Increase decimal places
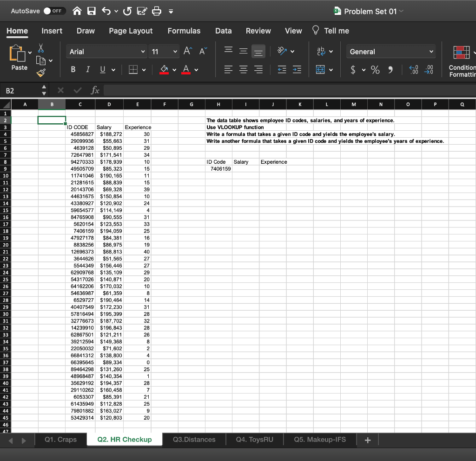Viewport: 476px width, 461px height. (413, 70)
